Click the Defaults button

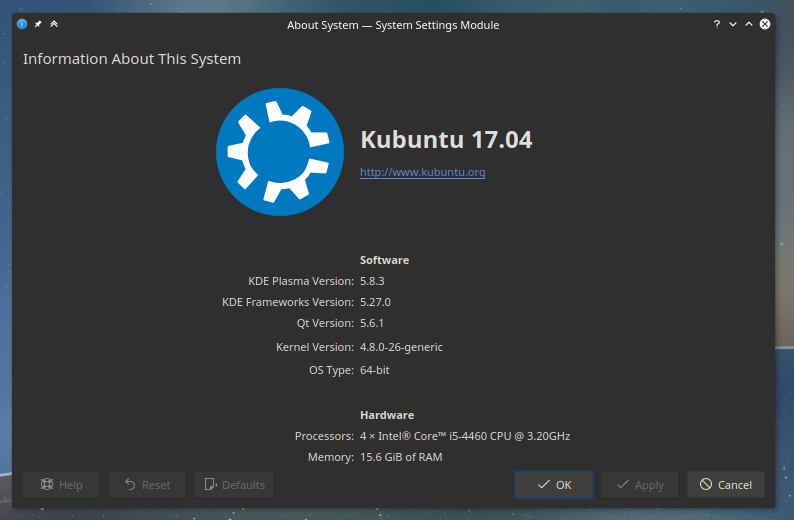coord(234,485)
